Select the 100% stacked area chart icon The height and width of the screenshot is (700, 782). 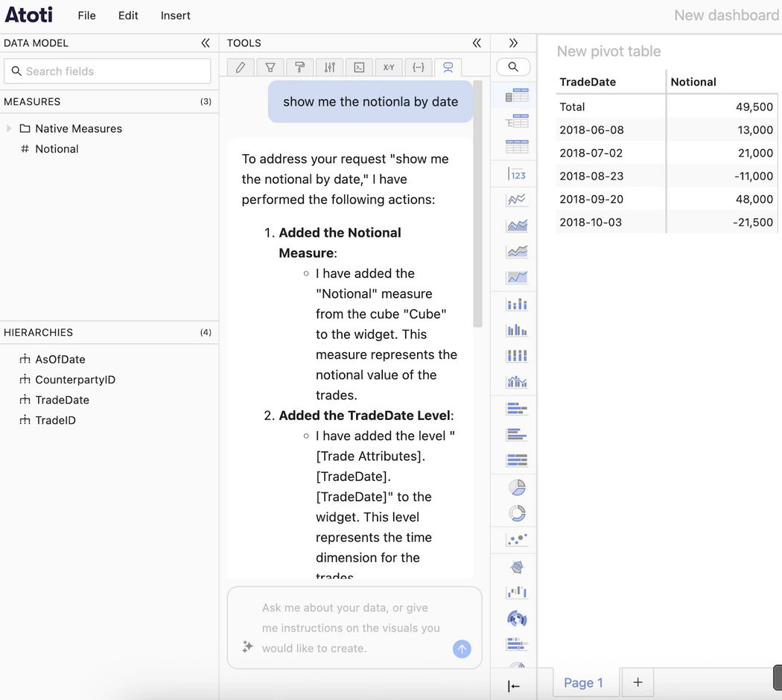[517, 277]
